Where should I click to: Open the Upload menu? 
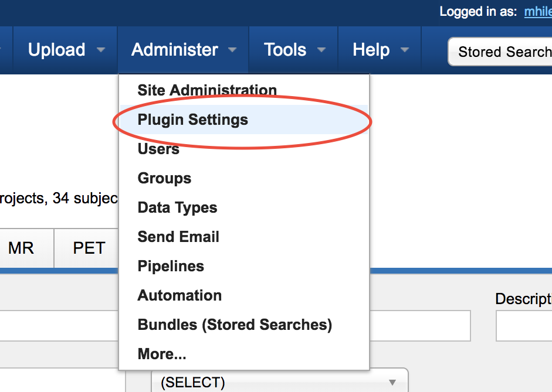tap(57, 50)
